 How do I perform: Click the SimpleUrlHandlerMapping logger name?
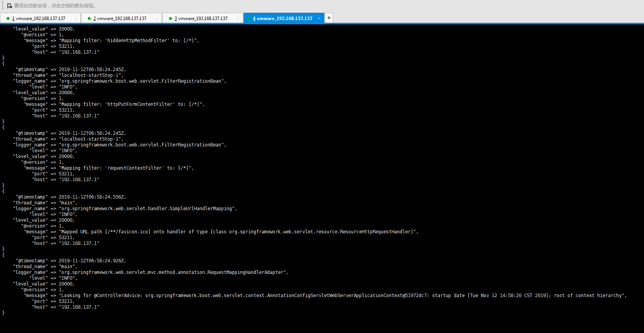click(x=148, y=209)
